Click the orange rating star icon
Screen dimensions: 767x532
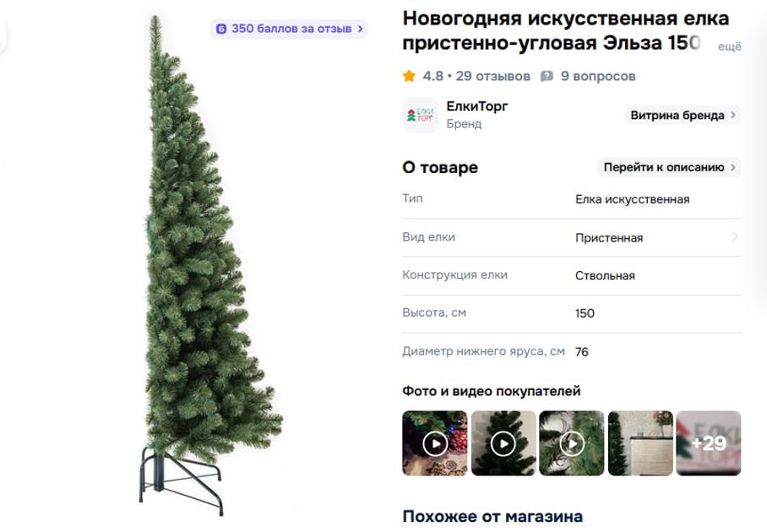[409, 76]
